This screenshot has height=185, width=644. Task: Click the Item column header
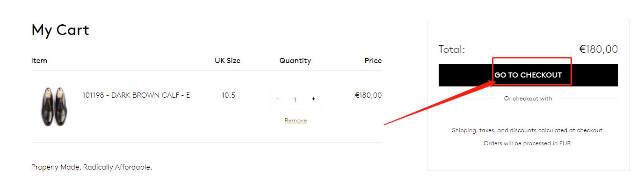(x=39, y=61)
